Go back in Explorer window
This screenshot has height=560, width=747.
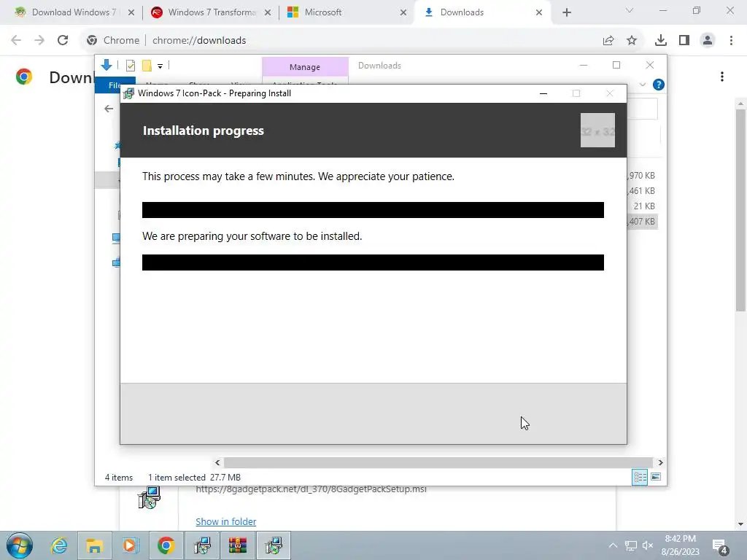click(109, 109)
